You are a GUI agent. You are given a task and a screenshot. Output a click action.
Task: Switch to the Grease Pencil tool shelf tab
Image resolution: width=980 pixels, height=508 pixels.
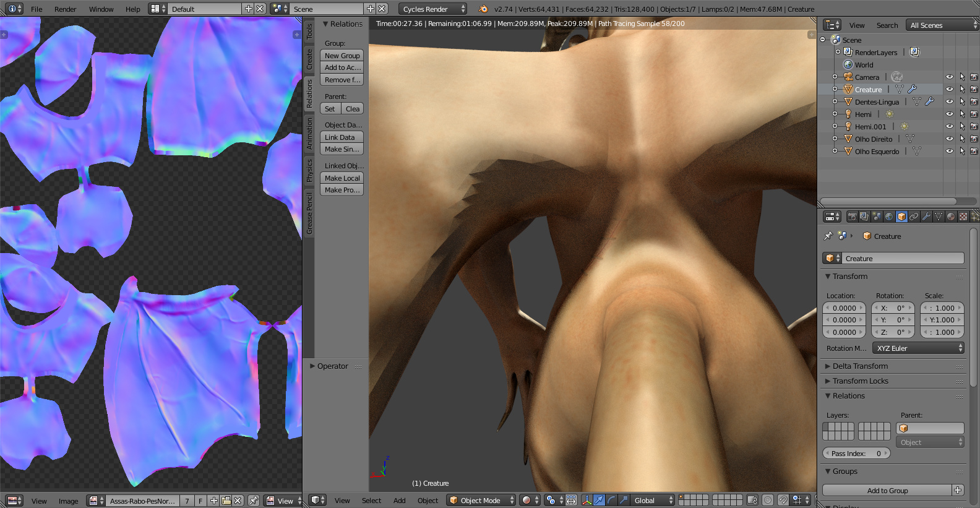click(309, 213)
